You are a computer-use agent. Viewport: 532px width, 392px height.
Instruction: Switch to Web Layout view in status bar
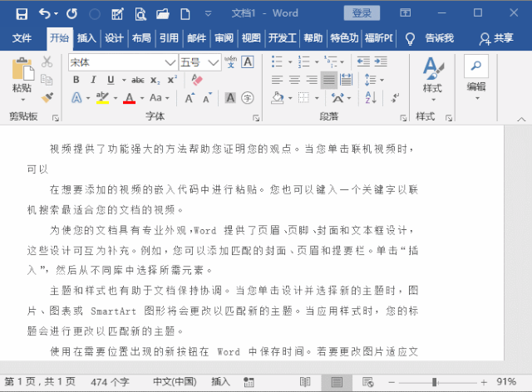(x=368, y=382)
